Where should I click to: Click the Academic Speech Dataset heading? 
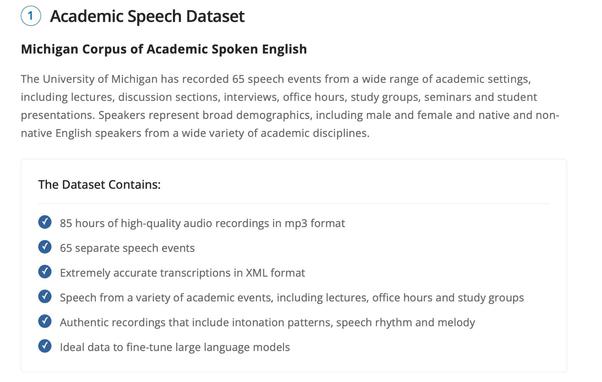click(x=147, y=17)
